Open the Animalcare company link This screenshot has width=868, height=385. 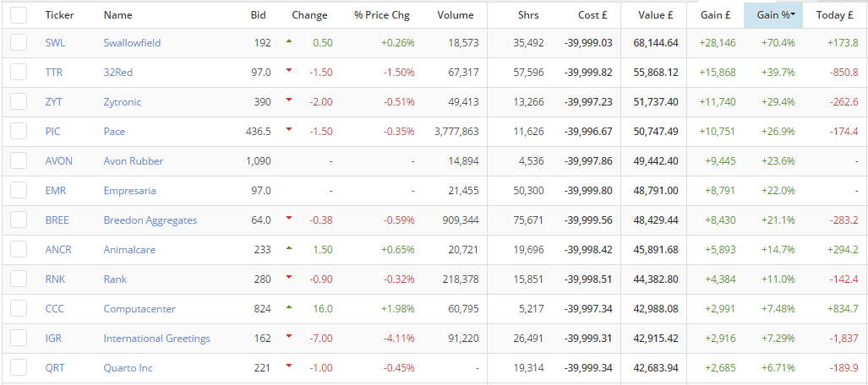[129, 250]
